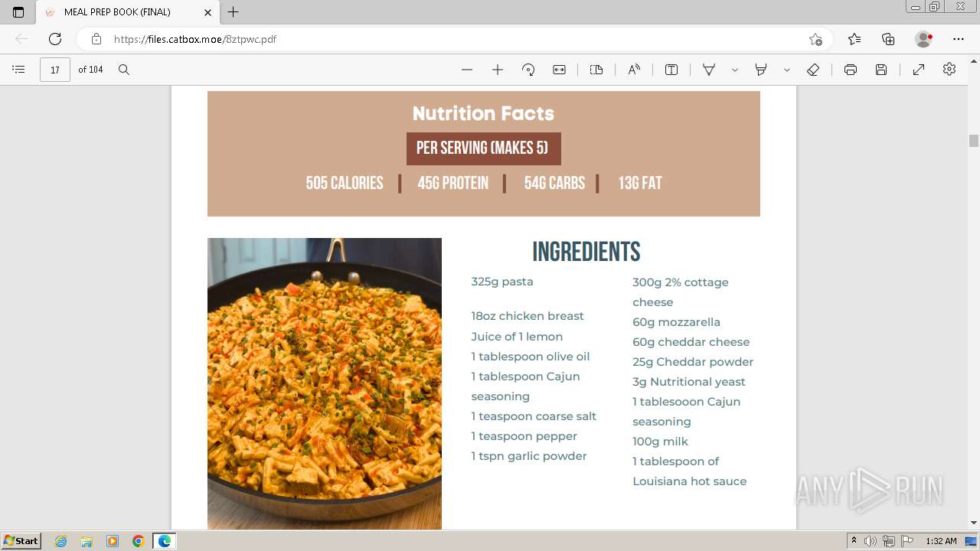Screen dimensions: 980x551
Task: Click the 3g Nutritional yeast line
Action: click(x=689, y=382)
